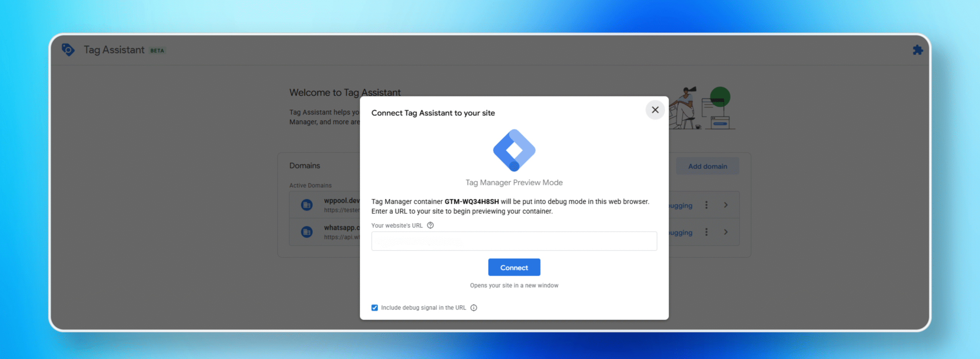Expand the whatsapp domain row chevron
980x359 pixels.
[726, 232]
